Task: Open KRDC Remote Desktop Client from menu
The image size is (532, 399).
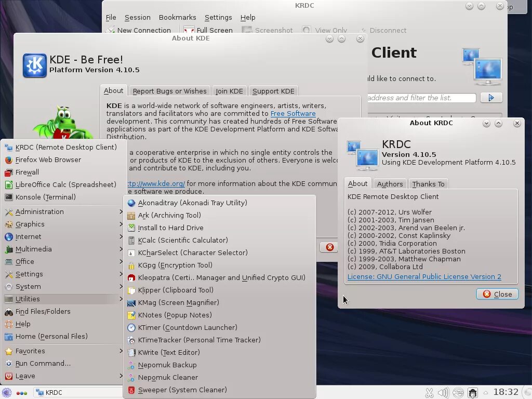Action: pyautogui.click(x=63, y=147)
